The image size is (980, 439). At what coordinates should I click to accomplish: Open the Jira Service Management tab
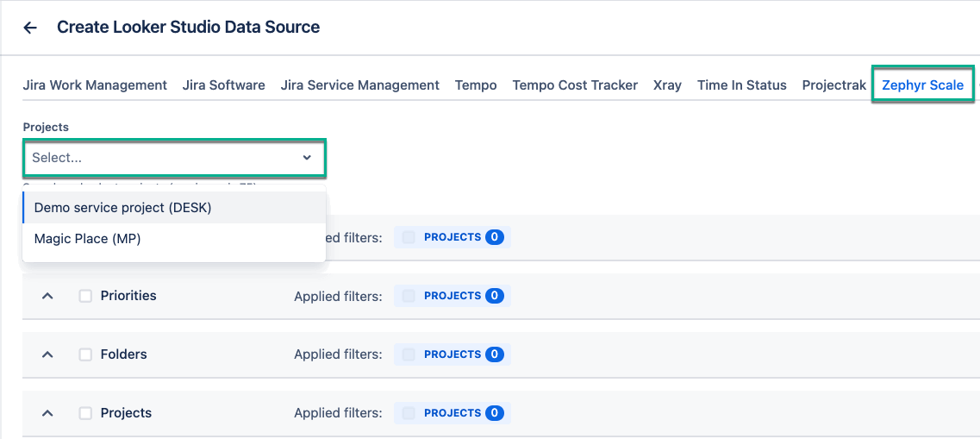coord(360,85)
